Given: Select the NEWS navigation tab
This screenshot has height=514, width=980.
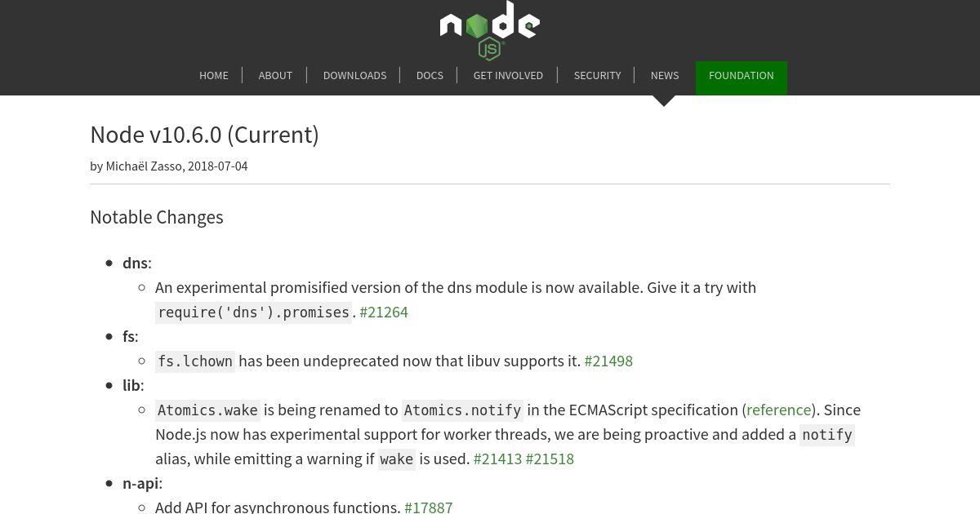Looking at the screenshot, I should pyautogui.click(x=665, y=75).
